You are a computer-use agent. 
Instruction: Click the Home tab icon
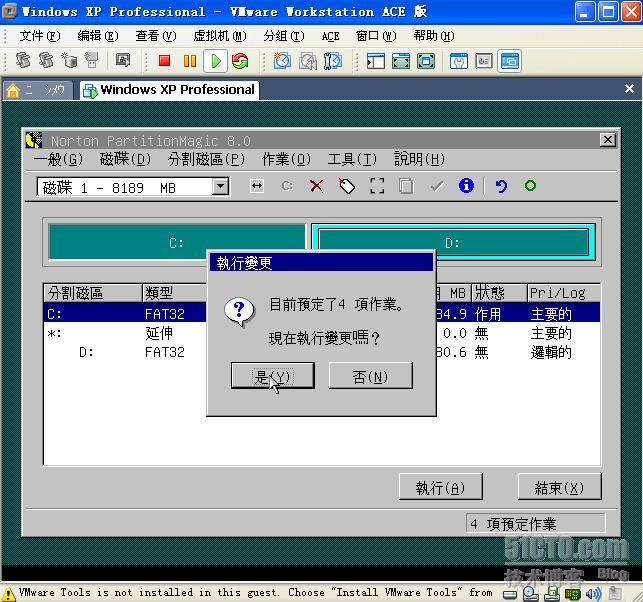[x=13, y=90]
